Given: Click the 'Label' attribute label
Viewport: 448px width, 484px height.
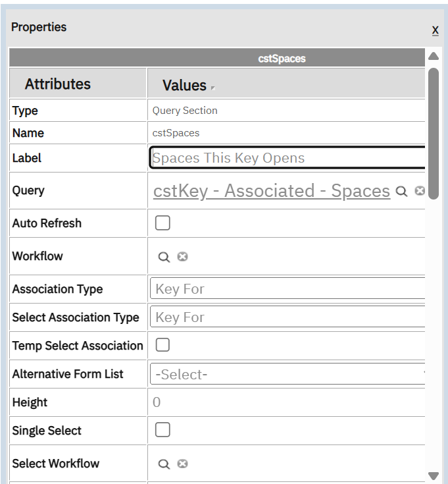Looking at the screenshot, I should [x=26, y=158].
